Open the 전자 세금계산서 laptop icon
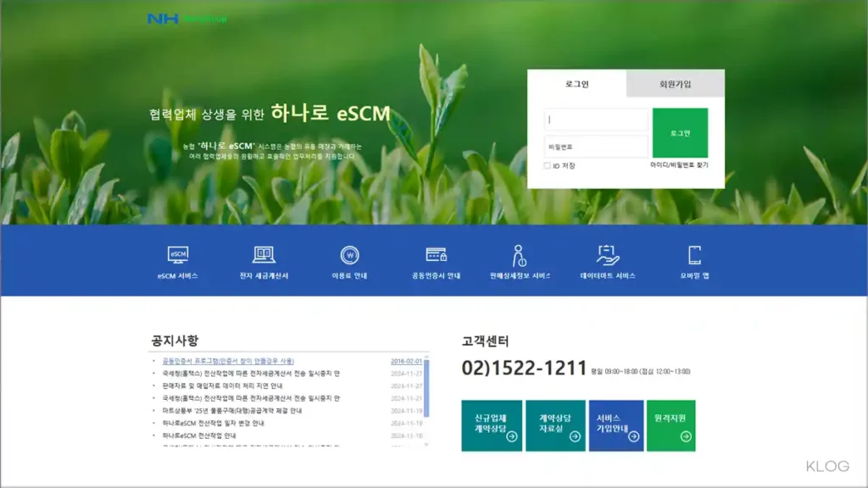 coord(264,255)
